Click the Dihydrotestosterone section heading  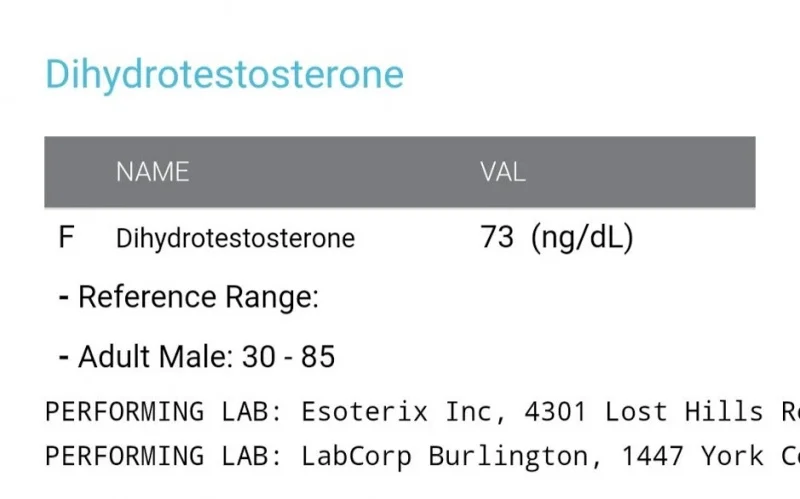pos(224,75)
